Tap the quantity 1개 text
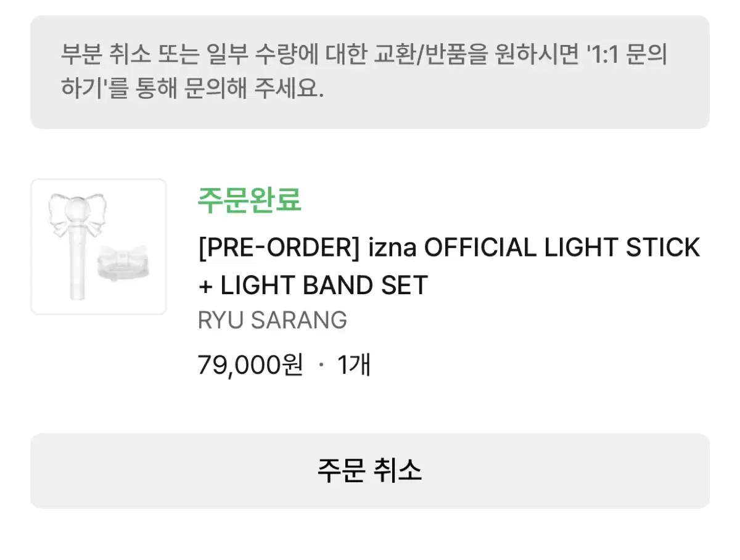Viewport: 740px width, 560px height. (x=354, y=365)
